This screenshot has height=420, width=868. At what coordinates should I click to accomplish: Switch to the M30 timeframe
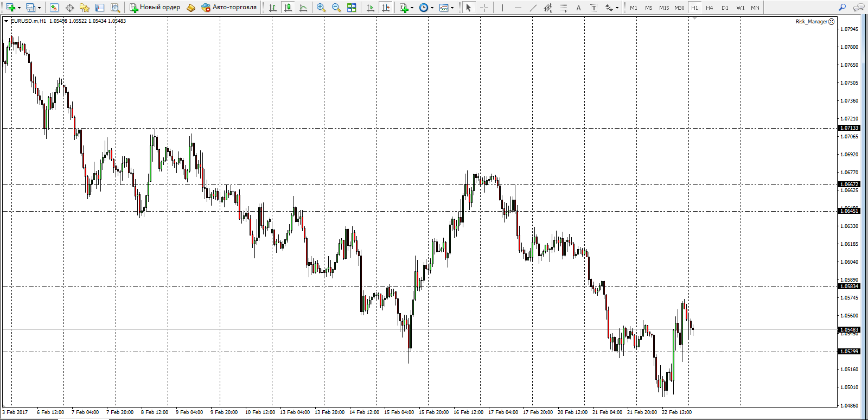click(679, 8)
